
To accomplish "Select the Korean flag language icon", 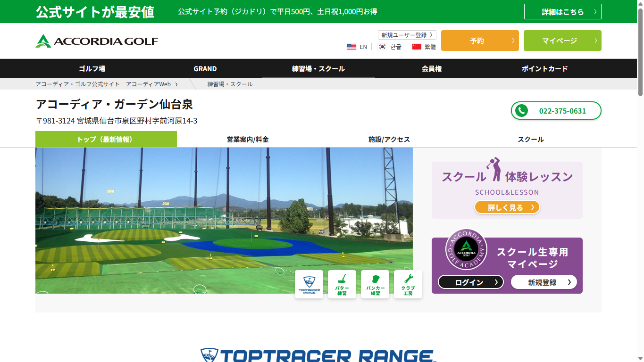I will point(383,47).
